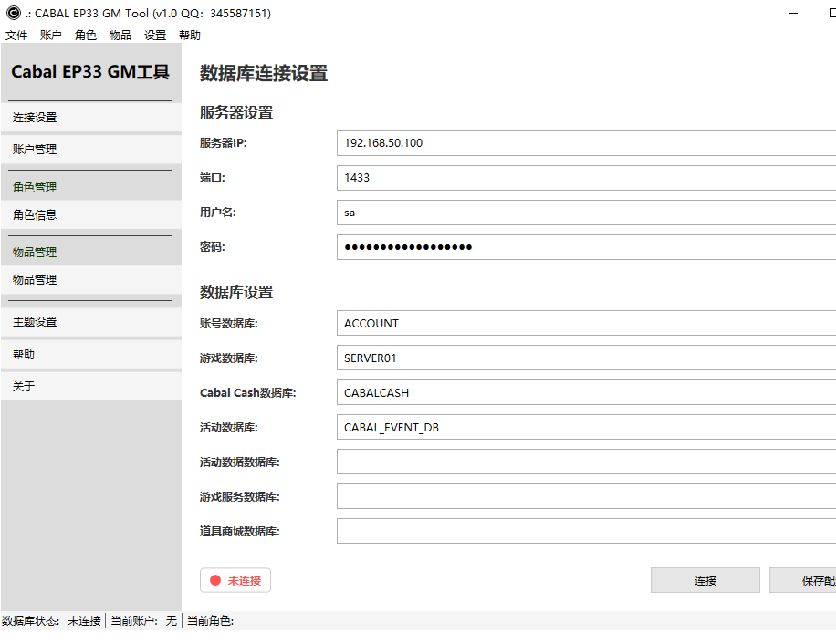Click the CABAL app icon in title bar
The height and width of the screenshot is (644, 836).
point(14,13)
